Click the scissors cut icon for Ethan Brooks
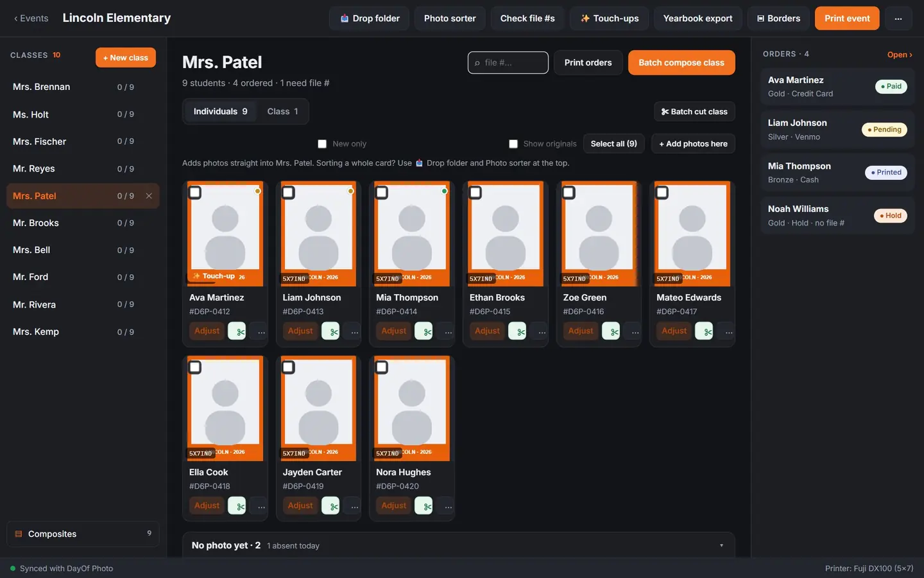The width and height of the screenshot is (924, 578). [x=518, y=331]
